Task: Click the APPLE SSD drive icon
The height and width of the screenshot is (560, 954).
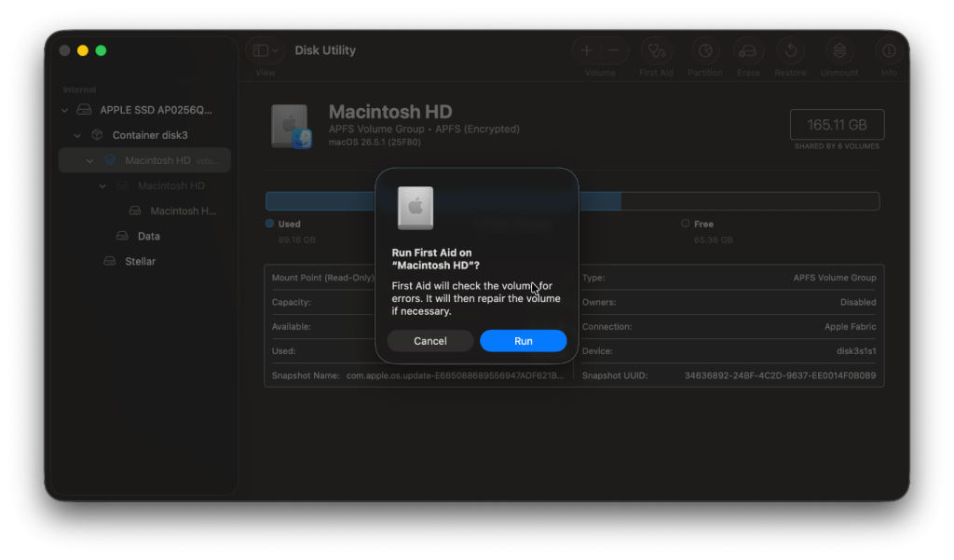Action: point(84,110)
